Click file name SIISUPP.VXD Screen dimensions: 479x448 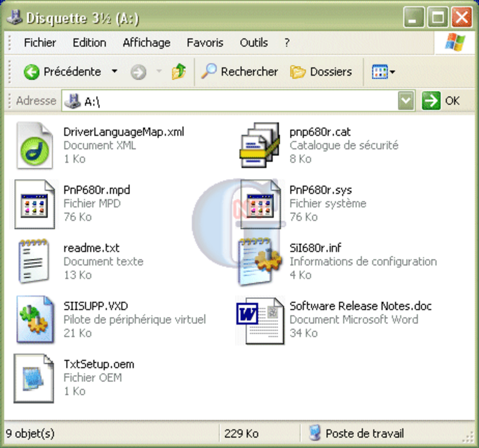click(x=95, y=306)
